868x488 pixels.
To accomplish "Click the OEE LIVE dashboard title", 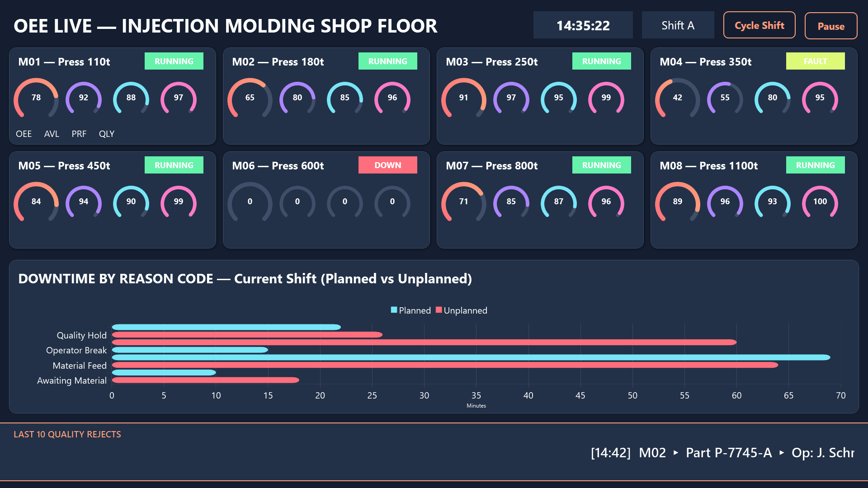I will click(225, 26).
